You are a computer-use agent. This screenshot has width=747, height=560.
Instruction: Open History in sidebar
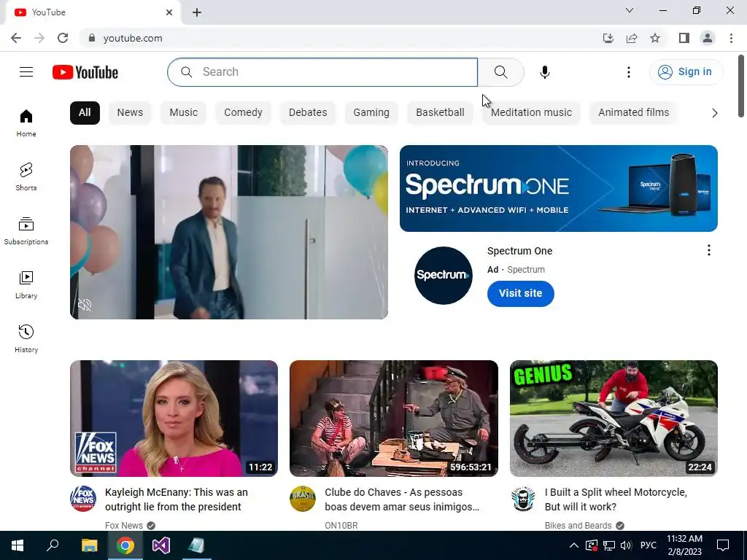(26, 338)
